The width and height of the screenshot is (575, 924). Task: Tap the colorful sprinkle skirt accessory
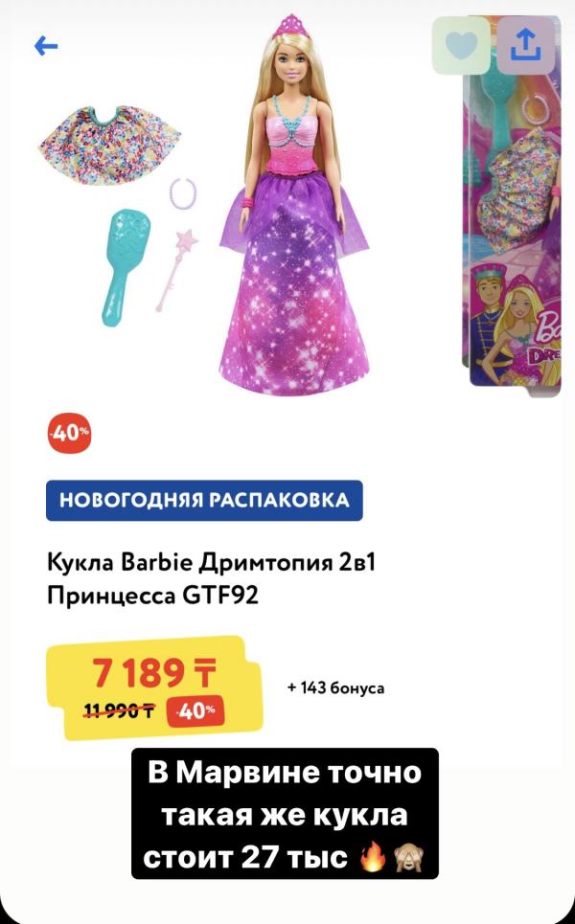pyautogui.click(x=110, y=145)
